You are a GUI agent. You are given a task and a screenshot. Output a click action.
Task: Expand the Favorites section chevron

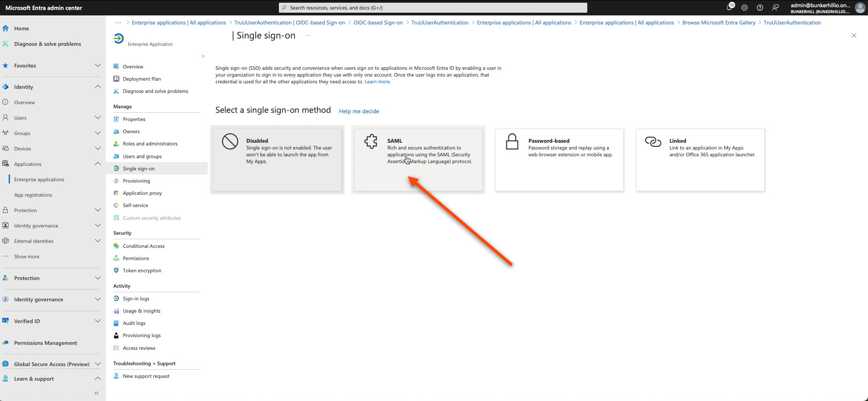(x=98, y=65)
